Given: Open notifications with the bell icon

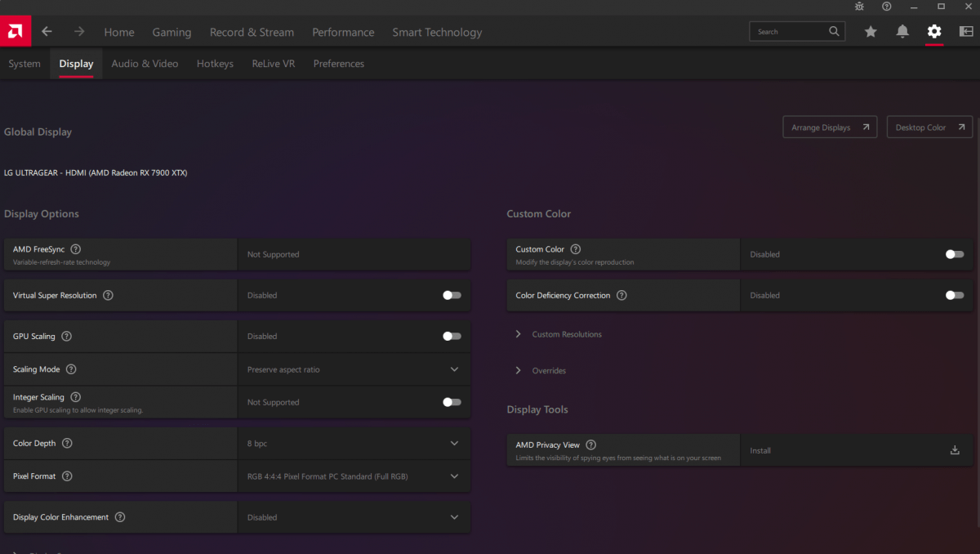Looking at the screenshot, I should pos(902,31).
